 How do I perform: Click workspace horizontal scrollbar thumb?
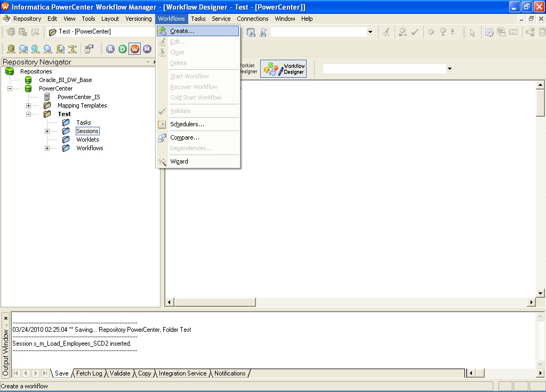pyautogui.click(x=215, y=303)
